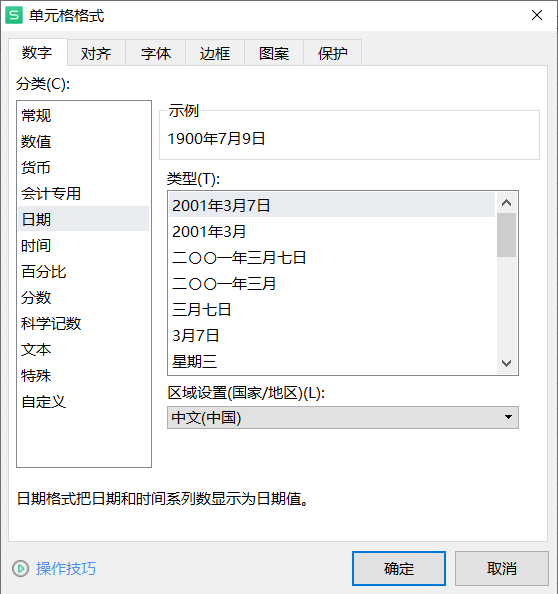This screenshot has height=594, width=558.
Task: Choose 会计专用 category
Action: [84, 193]
